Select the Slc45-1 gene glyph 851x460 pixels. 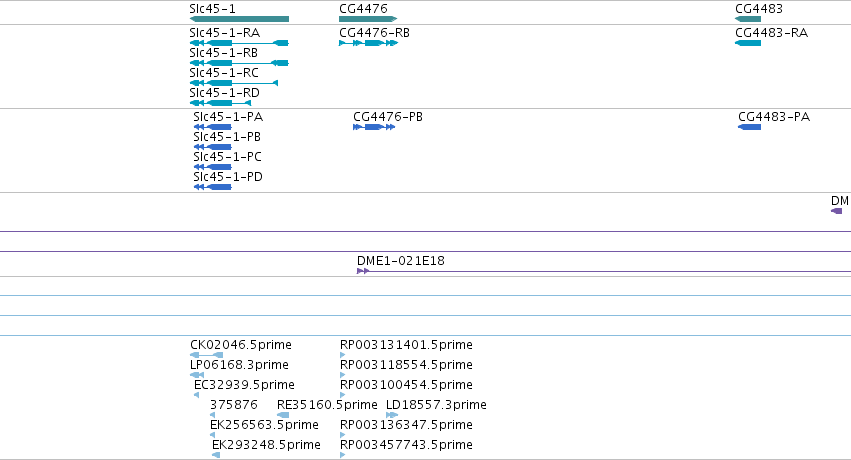tap(239, 19)
